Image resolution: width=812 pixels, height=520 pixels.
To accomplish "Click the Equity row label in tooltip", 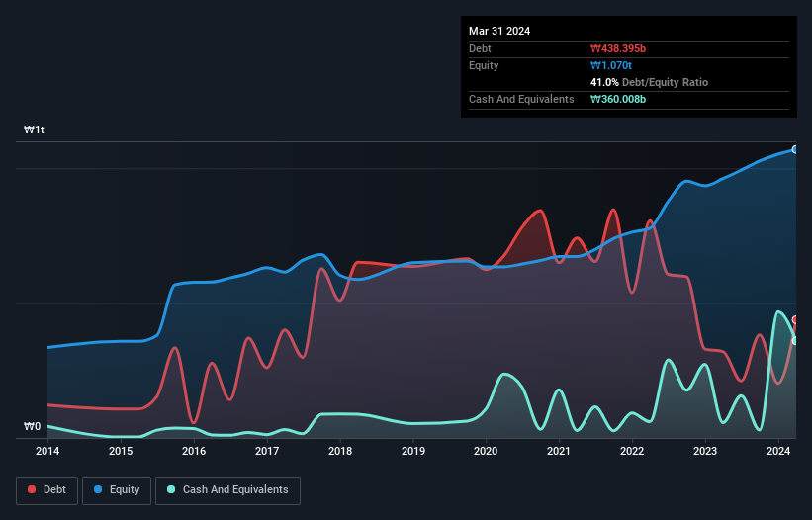I will [x=484, y=65].
